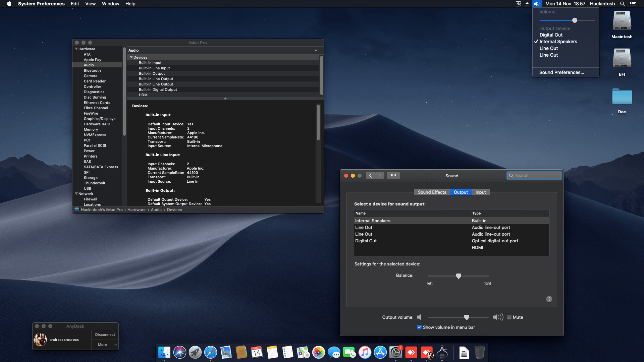Open the Apple menu

(x=9, y=4)
